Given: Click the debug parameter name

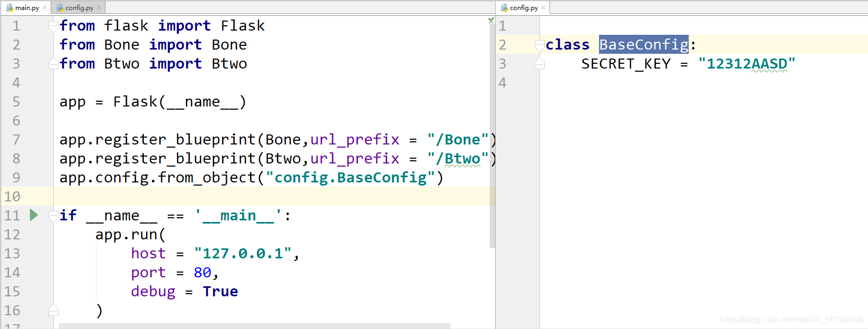Looking at the screenshot, I should 153,292.
